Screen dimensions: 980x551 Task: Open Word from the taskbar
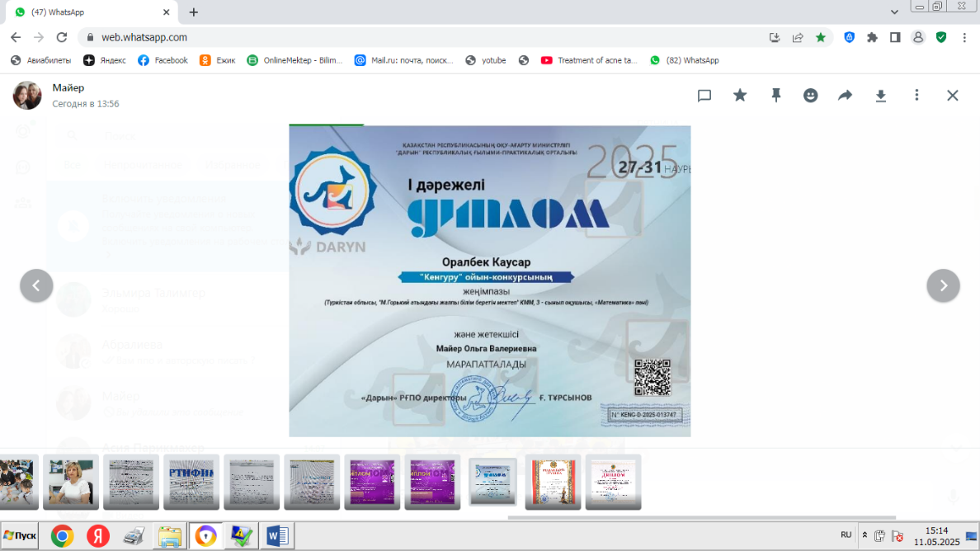(x=277, y=536)
